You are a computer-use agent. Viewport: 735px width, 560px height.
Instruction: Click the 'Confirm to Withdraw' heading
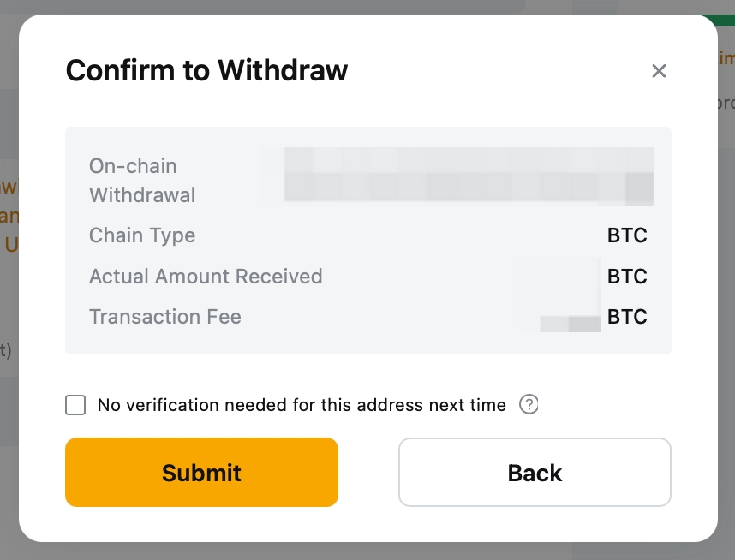pos(206,69)
